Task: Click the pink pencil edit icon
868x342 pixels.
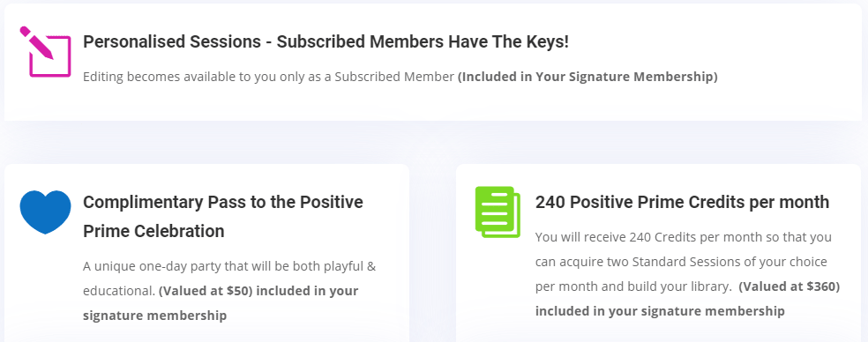Action: tap(45, 51)
